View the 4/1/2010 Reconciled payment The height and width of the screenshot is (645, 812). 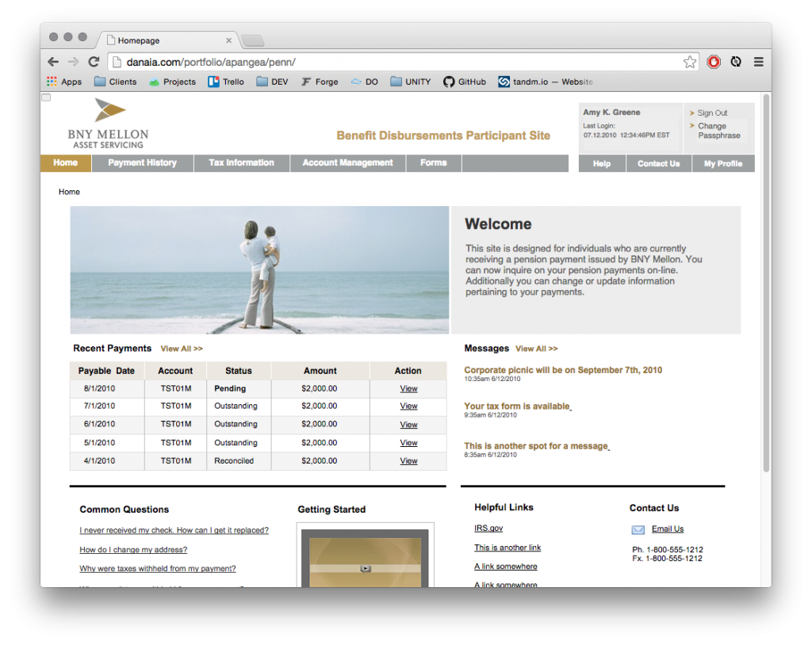click(408, 460)
